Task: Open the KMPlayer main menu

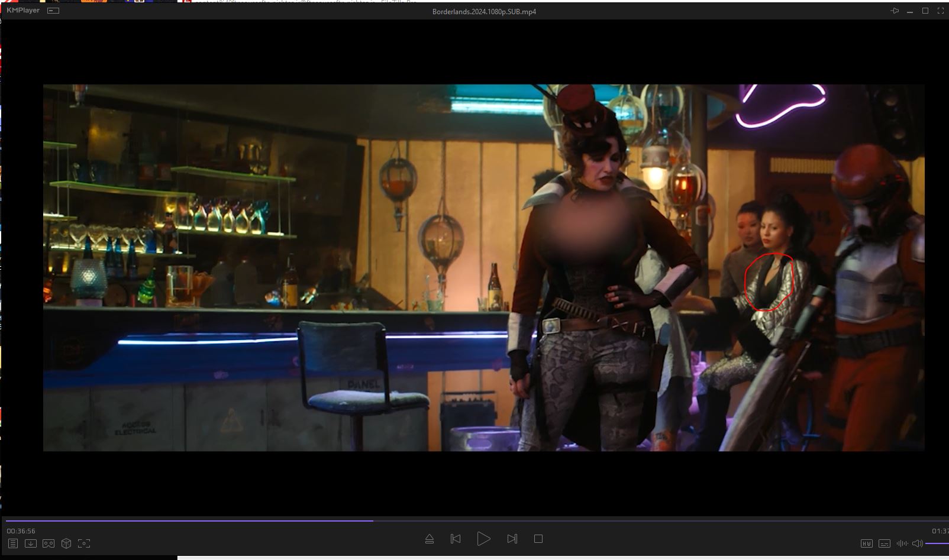Action: 23,11
